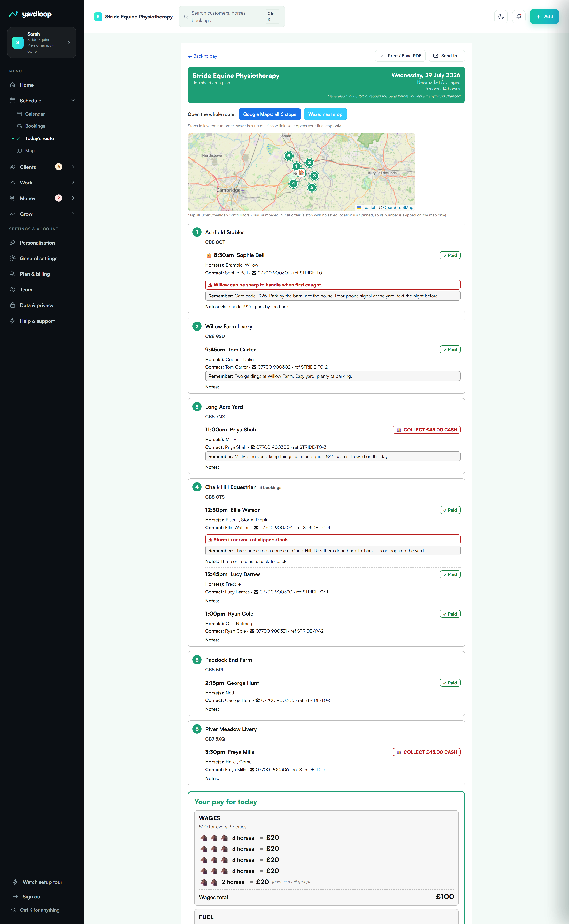Image resolution: width=569 pixels, height=924 pixels.
Task: Click stop 1 badge for Ashfield Stables
Action: [x=197, y=232]
